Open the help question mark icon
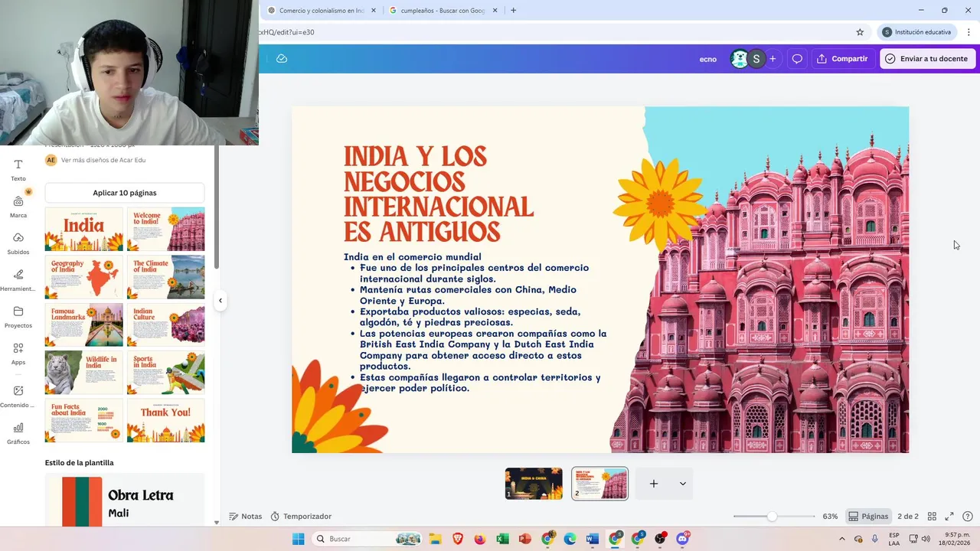Screen dimensions: 980x551 [x=968, y=517]
